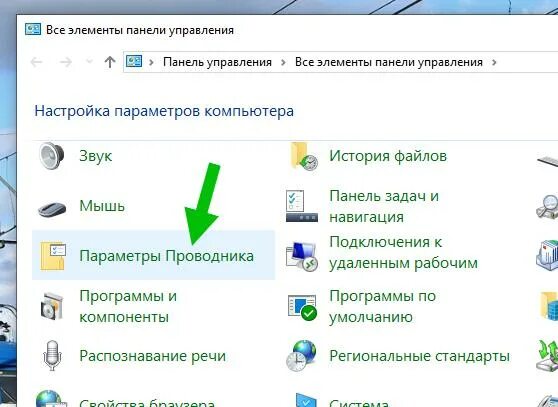Open the Система link
The height and width of the screenshot is (407, 558).
pos(359,402)
